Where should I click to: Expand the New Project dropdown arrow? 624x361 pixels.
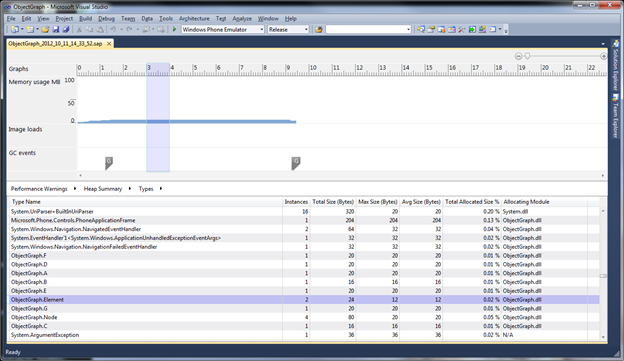click(x=22, y=29)
